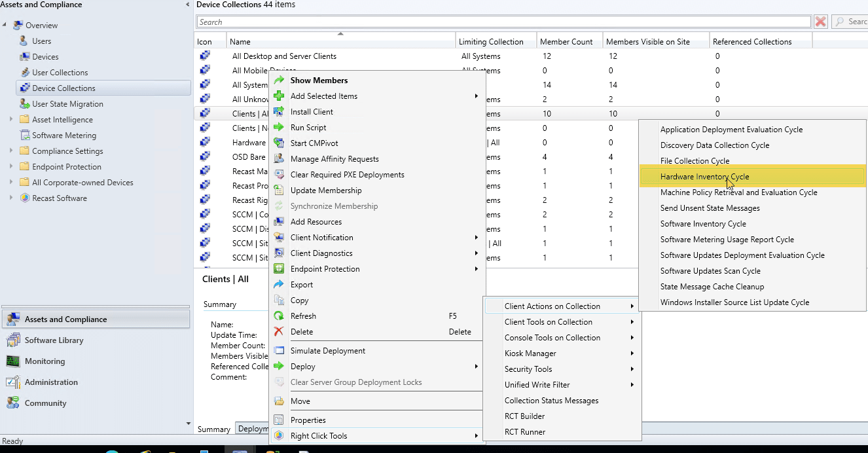
Task: Click the Endpoint Protection menu icon
Action: pos(279,269)
